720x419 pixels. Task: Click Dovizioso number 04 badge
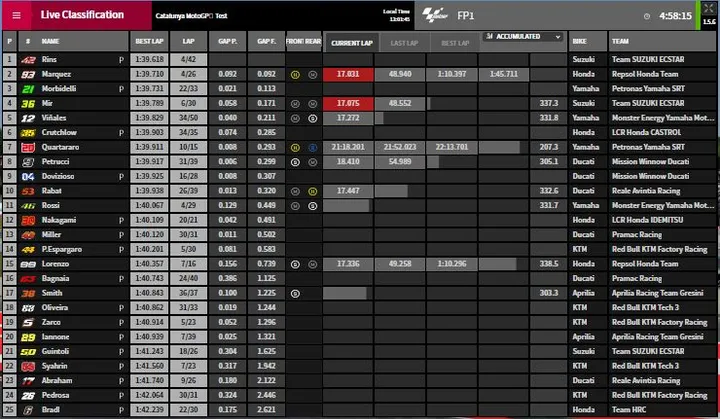point(28,176)
